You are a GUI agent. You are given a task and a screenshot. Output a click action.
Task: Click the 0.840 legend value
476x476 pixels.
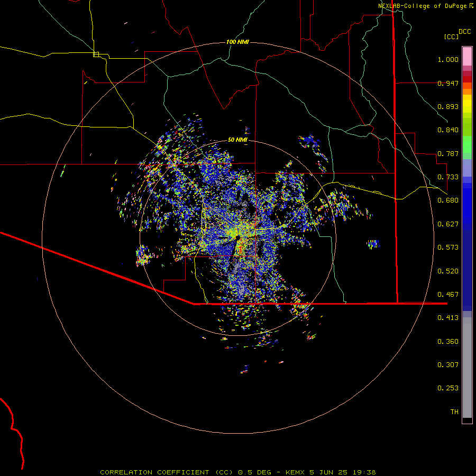pyautogui.click(x=448, y=130)
